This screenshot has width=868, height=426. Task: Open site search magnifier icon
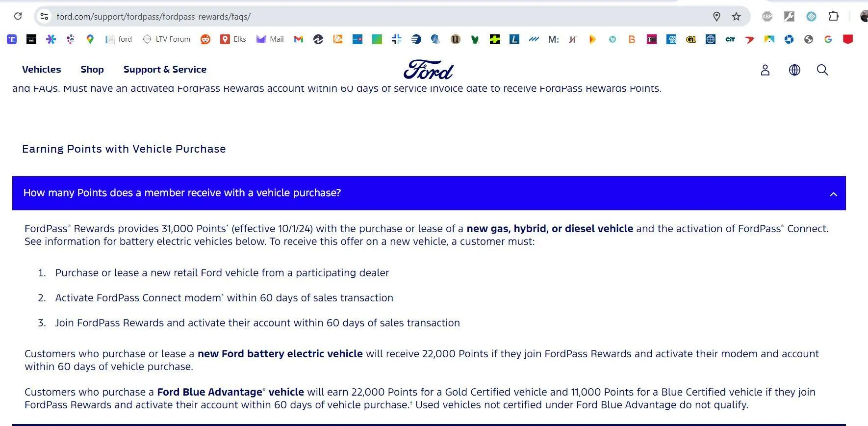tap(822, 70)
